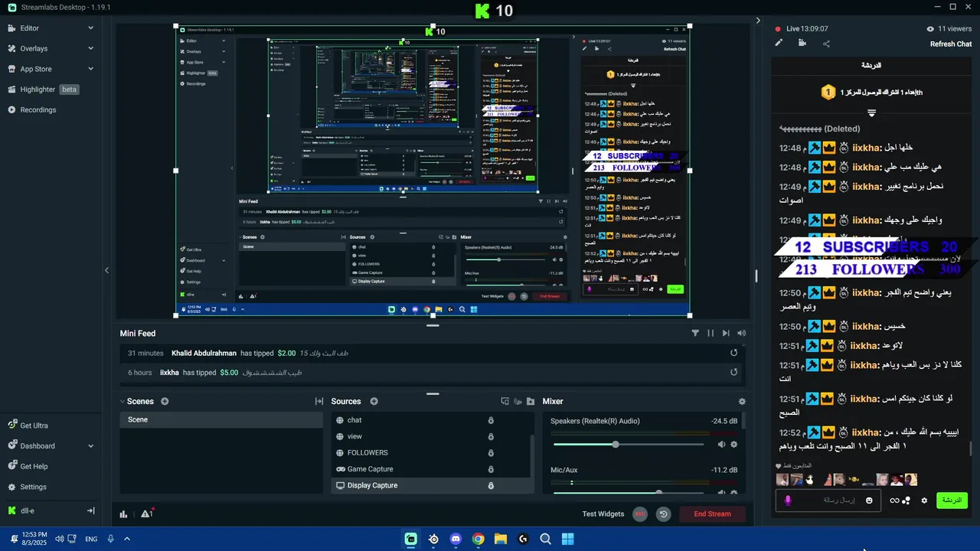Toggle the replay buffer button

(x=664, y=514)
